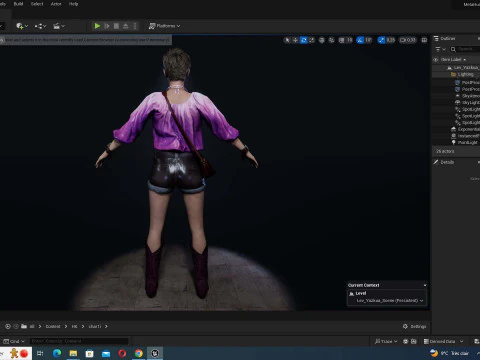Open Windows Task View on taskbar

point(40,353)
